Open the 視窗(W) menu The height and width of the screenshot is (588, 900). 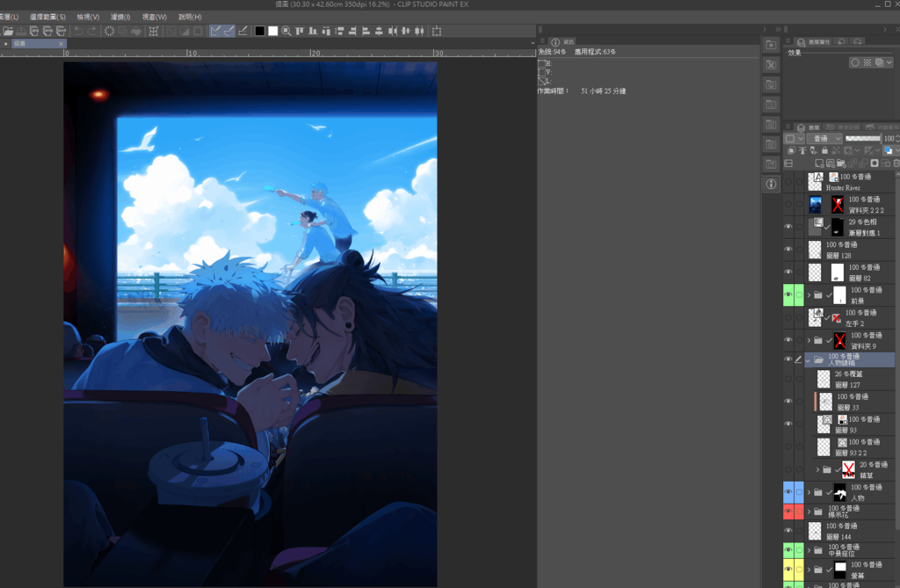pyautogui.click(x=155, y=17)
